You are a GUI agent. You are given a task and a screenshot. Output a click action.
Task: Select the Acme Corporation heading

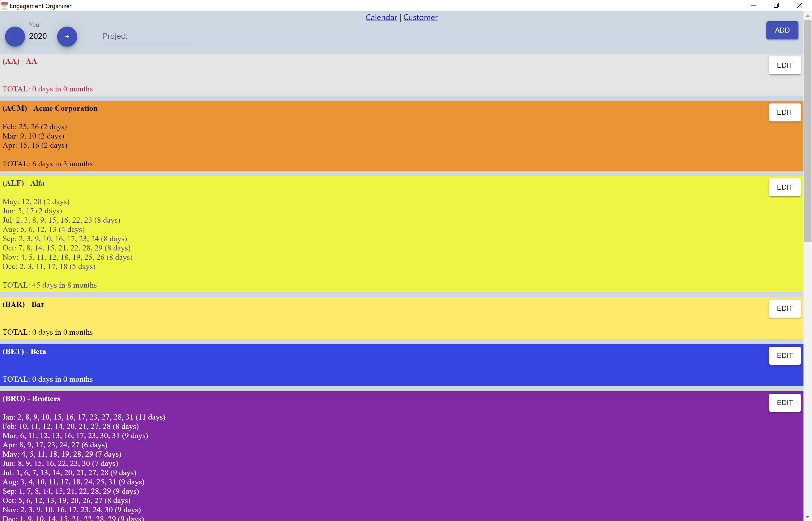click(50, 108)
